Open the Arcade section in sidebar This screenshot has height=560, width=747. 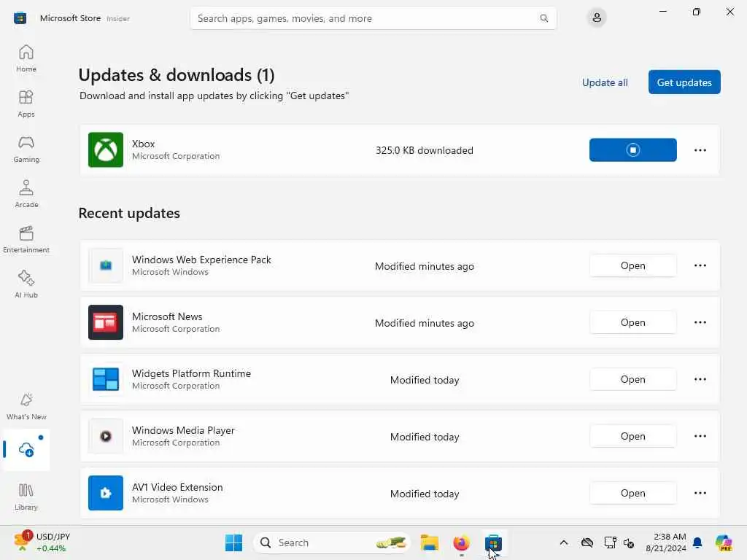pos(26,194)
